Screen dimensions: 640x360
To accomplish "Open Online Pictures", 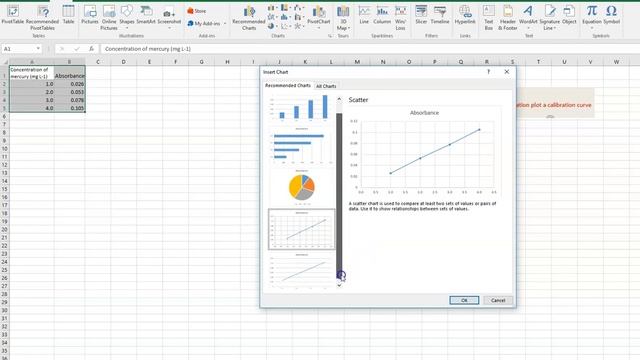I will pyautogui.click(x=109, y=18).
